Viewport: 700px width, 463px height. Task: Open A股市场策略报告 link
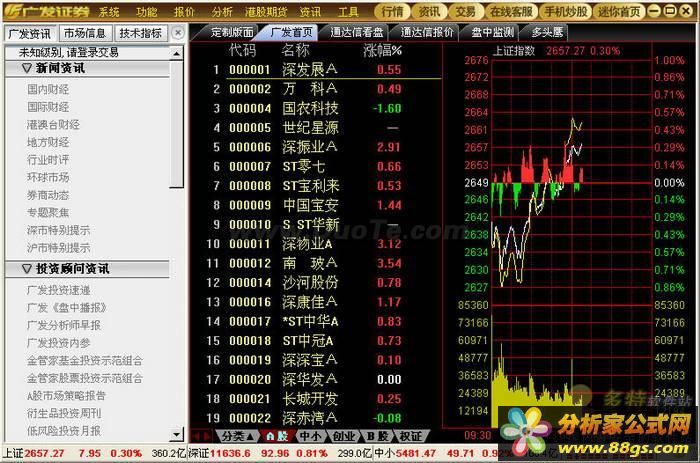coord(67,396)
